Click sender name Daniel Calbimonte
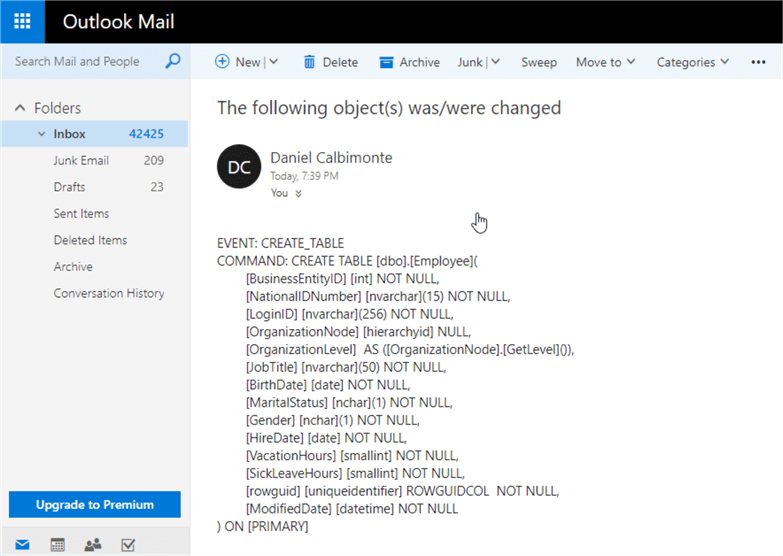This screenshot has width=783, height=556. click(331, 157)
